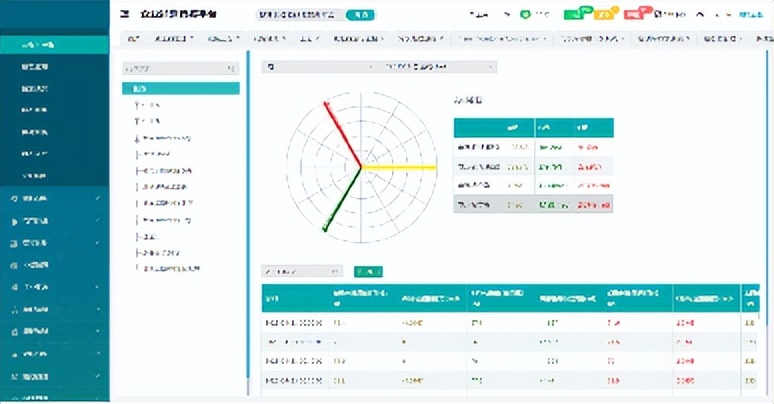Image resolution: width=774 pixels, height=404 pixels.
Task: Expand the first collapsible sidebar menu group
Action: tap(54, 199)
